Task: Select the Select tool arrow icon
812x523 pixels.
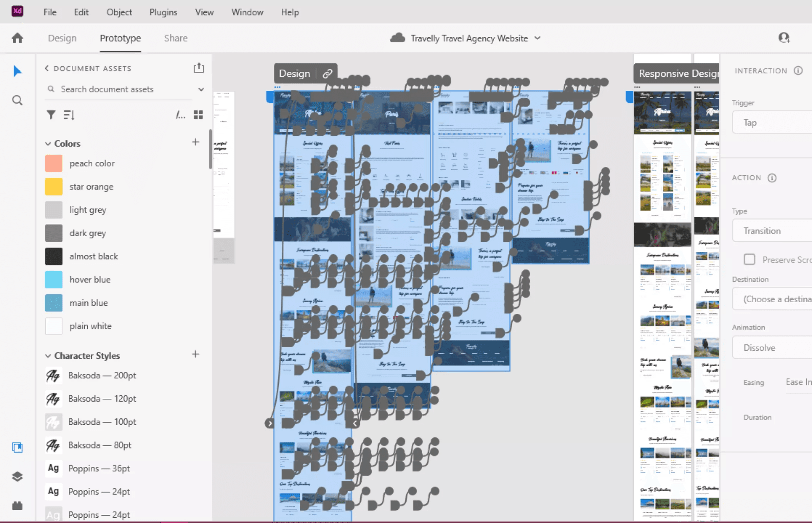Action: click(17, 71)
